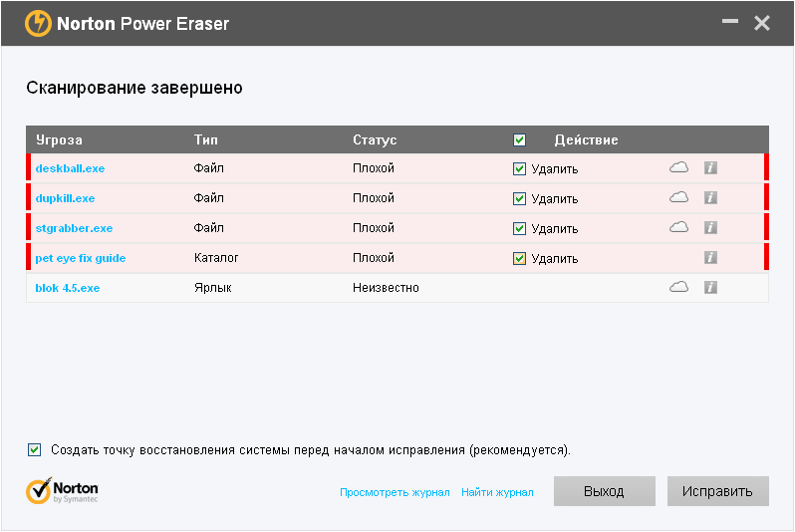Screen dimensions: 795x532
Task: Click the Действие column header
Action: point(586,139)
